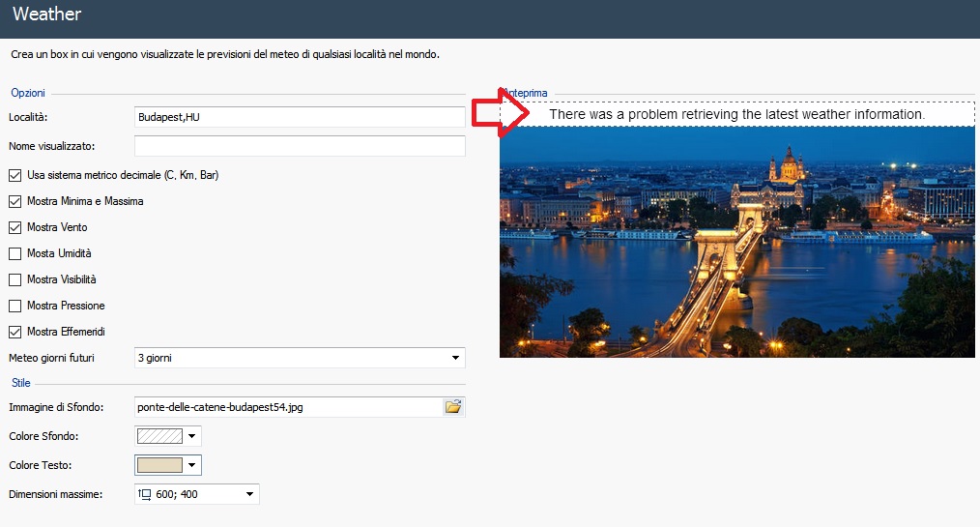The height and width of the screenshot is (527, 980).
Task: Click the empty Nome visualizzato field
Action: click(300, 146)
